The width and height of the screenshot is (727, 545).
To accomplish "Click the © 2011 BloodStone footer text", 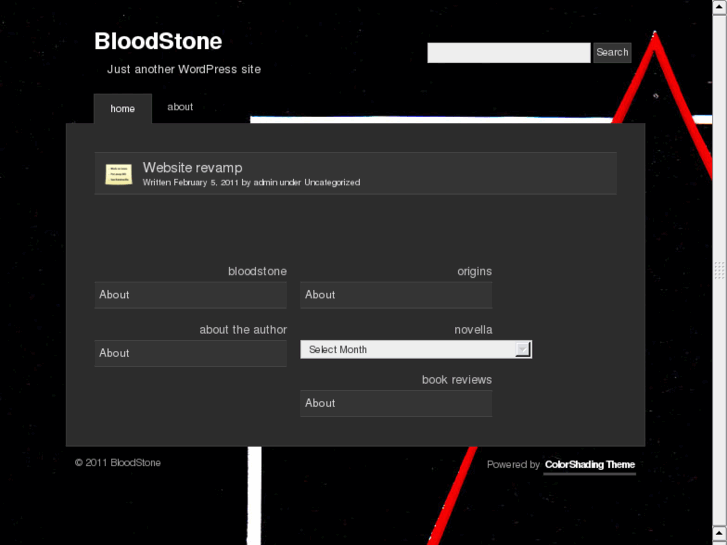I will click(118, 463).
